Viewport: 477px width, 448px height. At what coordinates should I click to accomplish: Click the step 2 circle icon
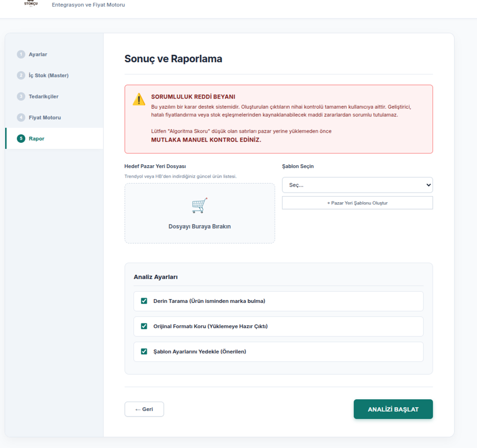(x=21, y=76)
